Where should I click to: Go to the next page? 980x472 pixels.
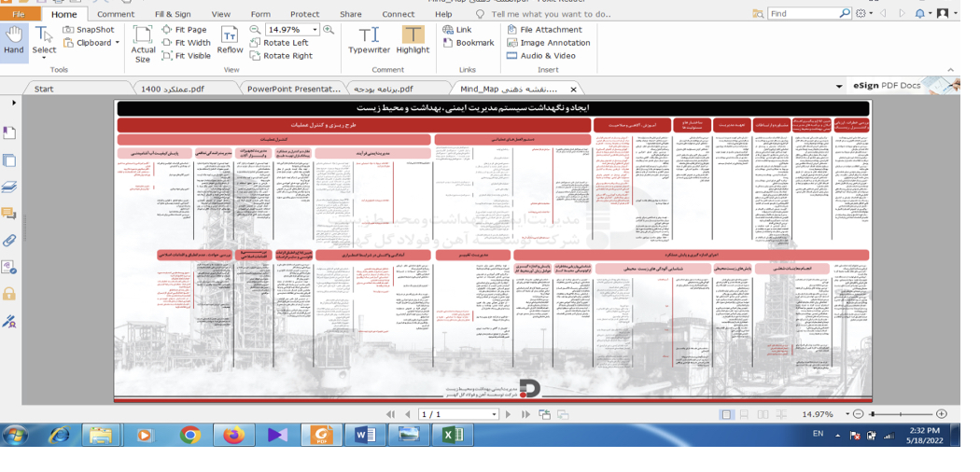pos(509,414)
